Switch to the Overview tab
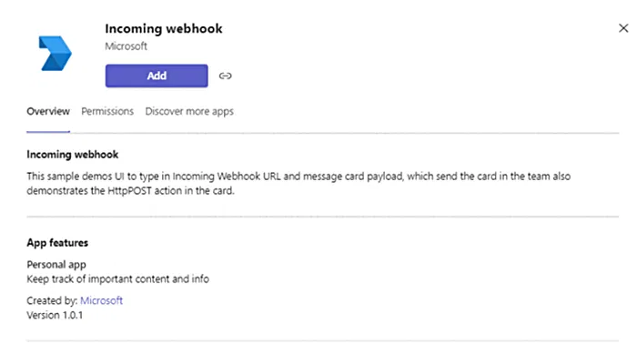 click(x=48, y=111)
